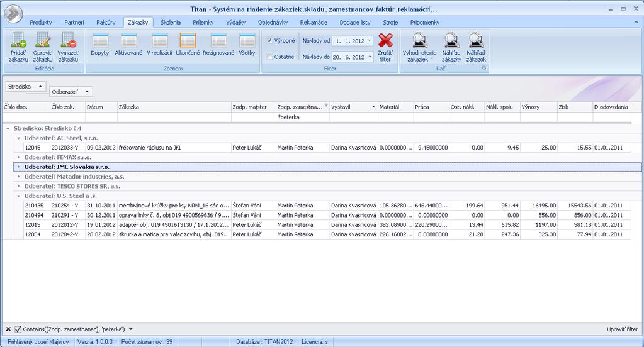Sort by the Výnosy column header
The width and height of the screenshot is (644, 347).
pyautogui.click(x=538, y=107)
